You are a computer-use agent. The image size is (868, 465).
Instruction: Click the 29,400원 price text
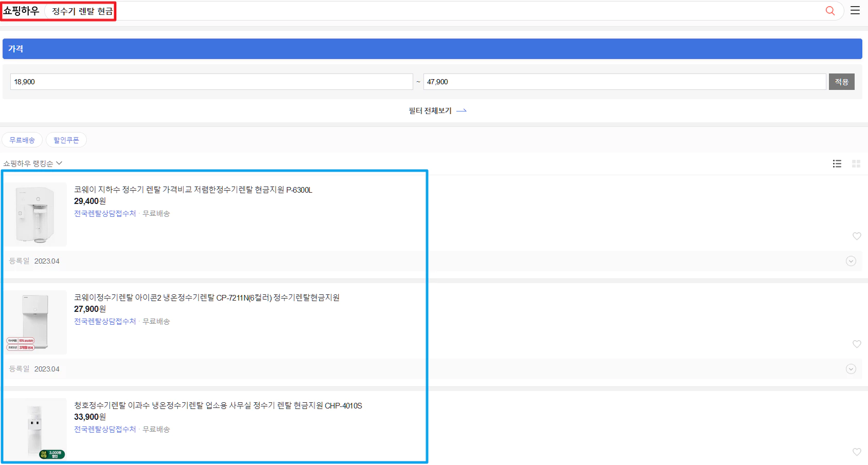tap(90, 201)
